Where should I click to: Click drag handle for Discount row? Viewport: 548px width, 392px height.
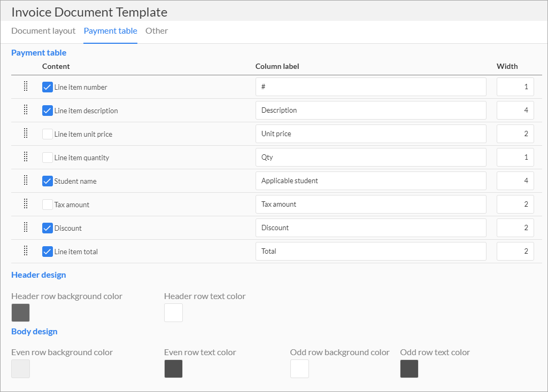(26, 227)
